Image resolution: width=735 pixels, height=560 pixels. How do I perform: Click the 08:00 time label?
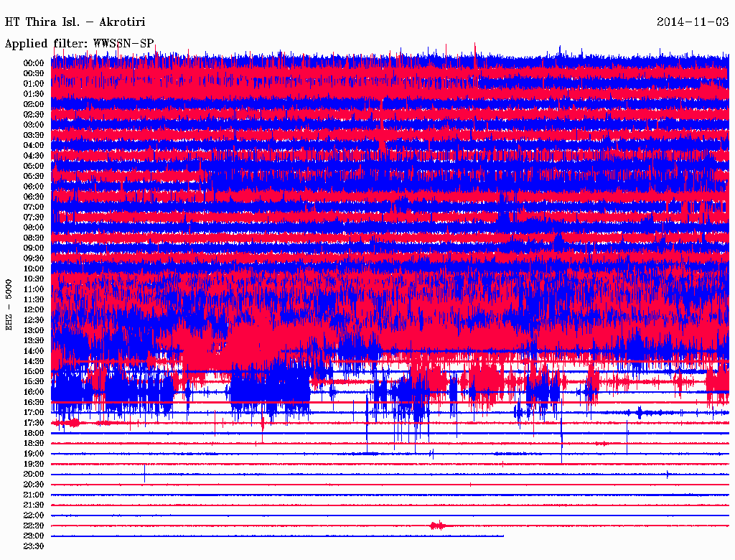point(34,228)
